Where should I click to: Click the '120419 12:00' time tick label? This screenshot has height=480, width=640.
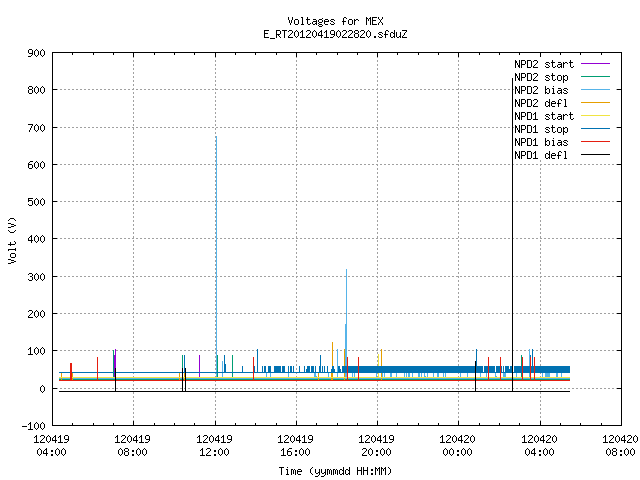pos(214,446)
